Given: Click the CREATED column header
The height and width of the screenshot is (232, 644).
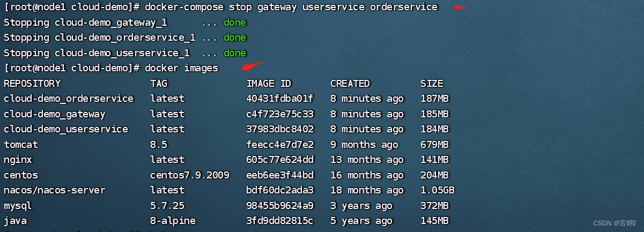Looking at the screenshot, I should (x=350, y=84).
